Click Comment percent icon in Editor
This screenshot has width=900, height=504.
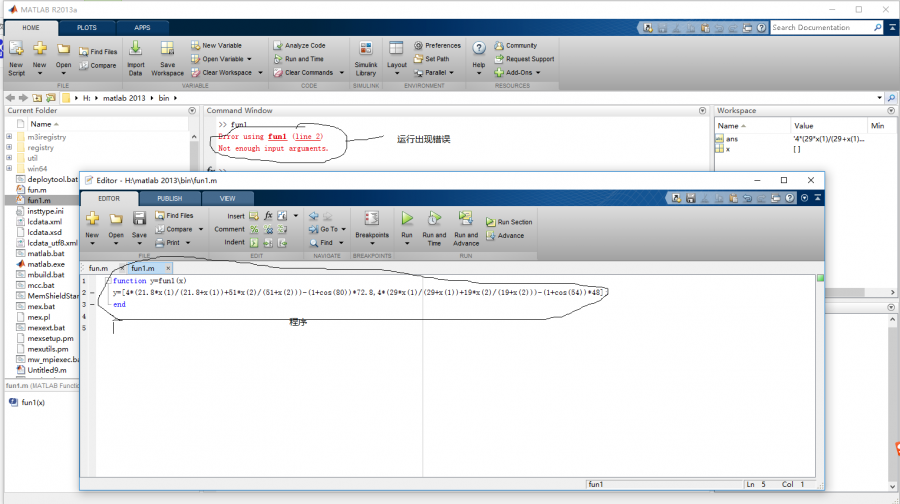point(254,229)
